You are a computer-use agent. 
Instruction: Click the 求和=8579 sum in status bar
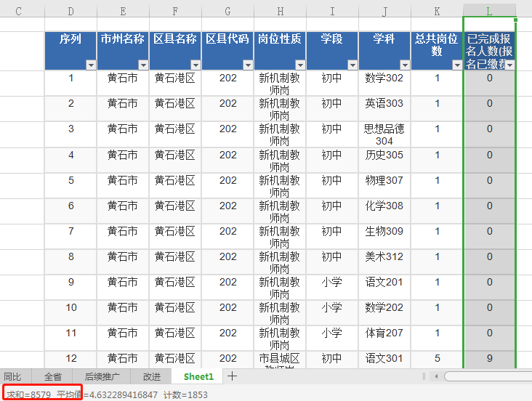coord(28,394)
